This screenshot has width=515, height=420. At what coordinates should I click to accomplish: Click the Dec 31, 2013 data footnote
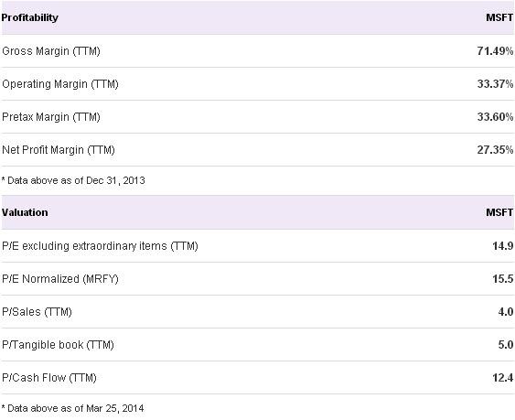pos(73,180)
